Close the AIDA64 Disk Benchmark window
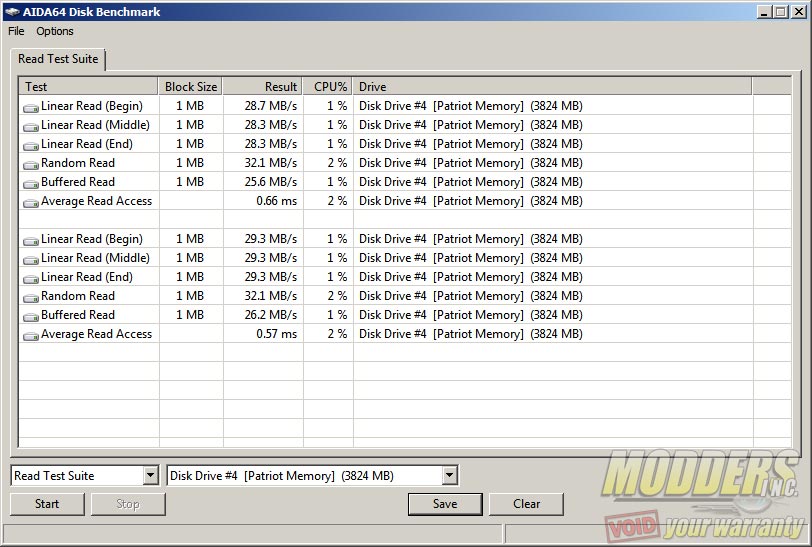Viewport: 812px width, 547px height. pyautogui.click(x=799, y=11)
